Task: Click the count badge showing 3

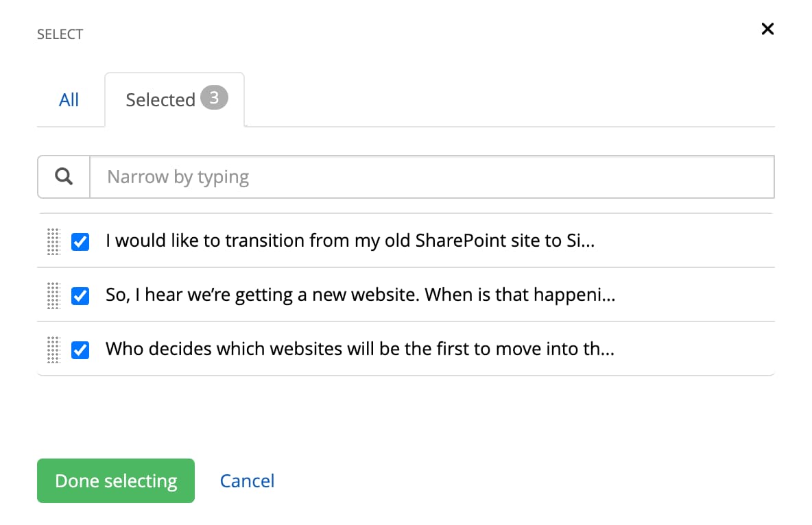Action: (214, 98)
